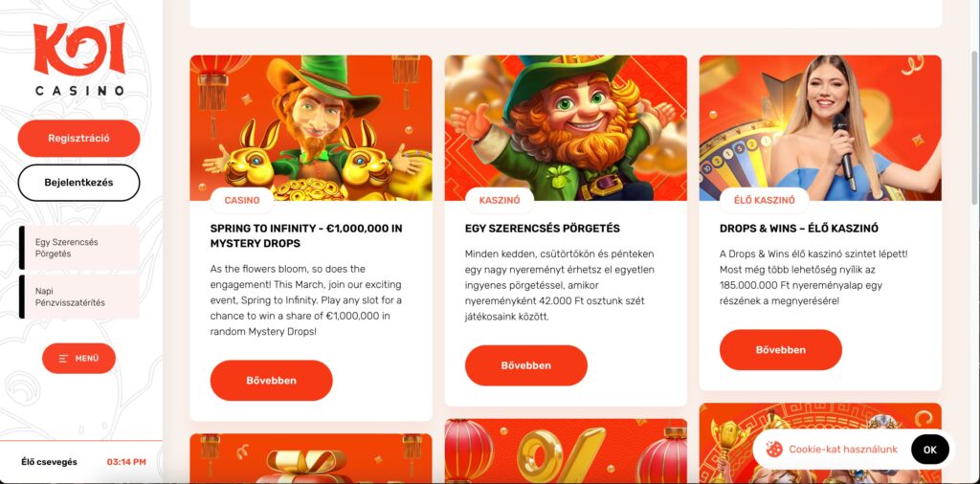This screenshot has width=980, height=484.
Task: Click the hamburger icon in MENÜ button
Action: click(63, 359)
